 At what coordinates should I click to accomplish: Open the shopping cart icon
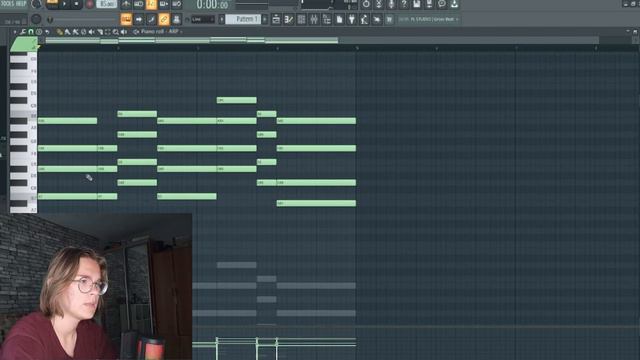coord(389,19)
